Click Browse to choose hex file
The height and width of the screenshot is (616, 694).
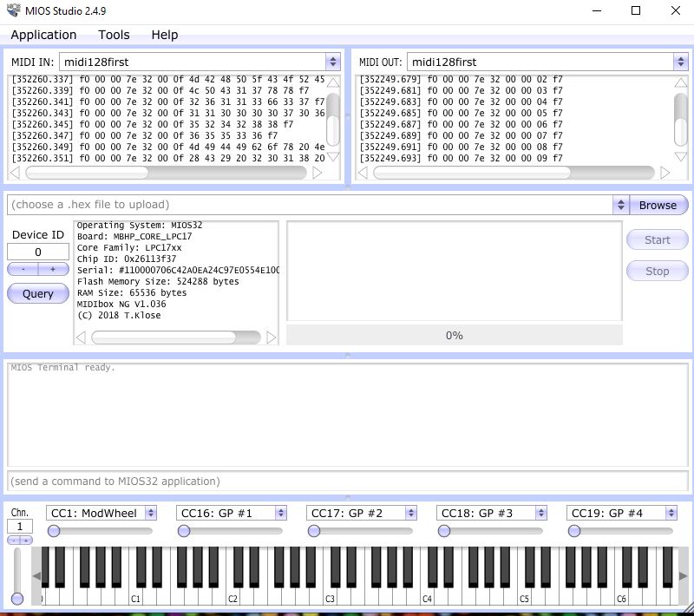pyautogui.click(x=658, y=205)
